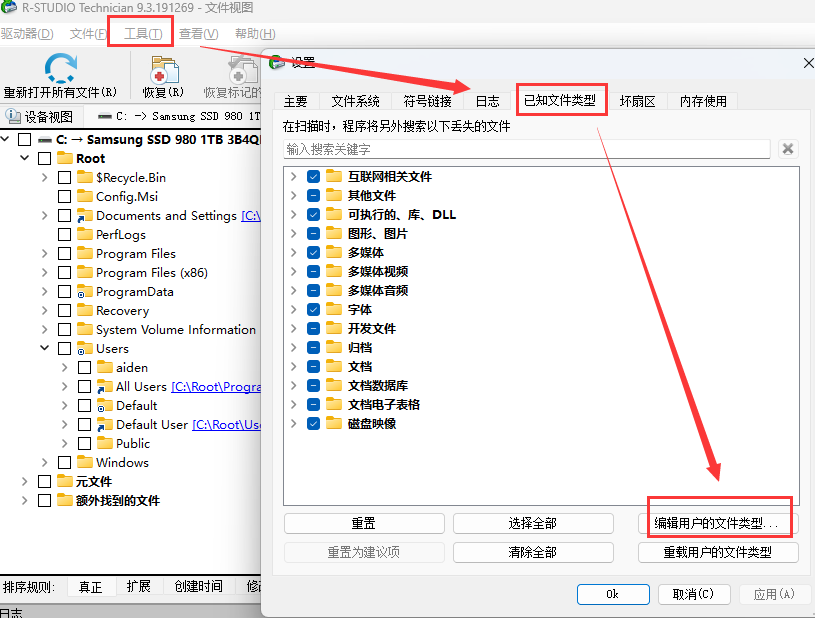815x618 pixels.
Task: Switch to the 坏扇区 tab
Action: 637,101
